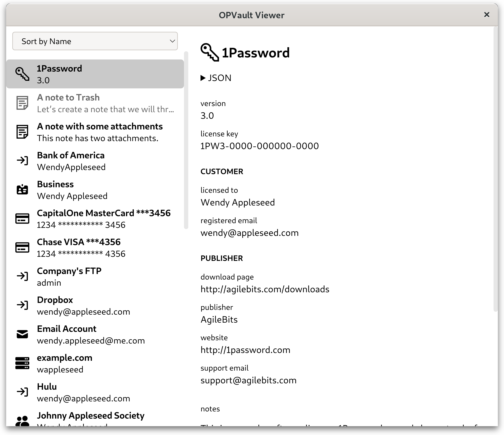Click the download page field label
The width and height of the screenshot is (504, 435).
[x=227, y=277]
